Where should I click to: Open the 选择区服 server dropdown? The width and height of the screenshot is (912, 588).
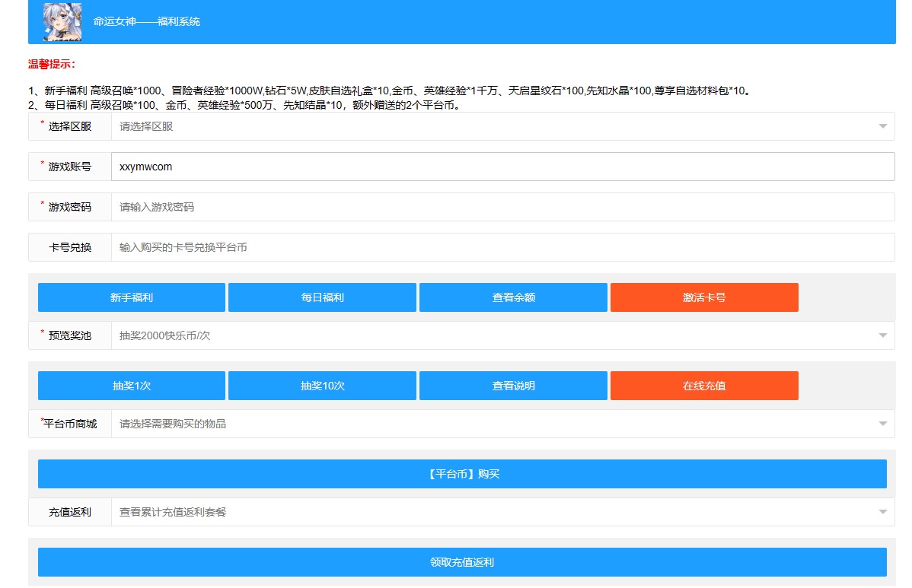click(x=502, y=126)
